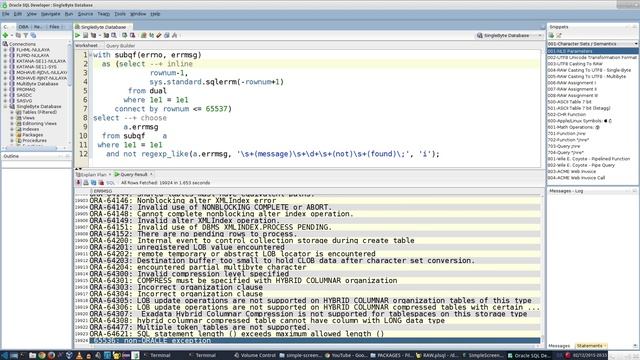Open the Volume Control taskbar item
This screenshot has width=640, height=360.
click(x=255, y=356)
